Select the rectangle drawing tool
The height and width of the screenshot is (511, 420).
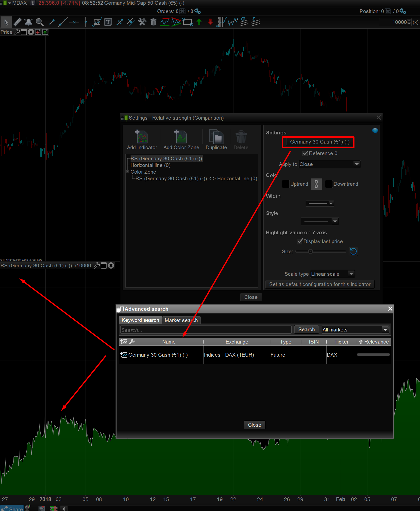[187, 22]
